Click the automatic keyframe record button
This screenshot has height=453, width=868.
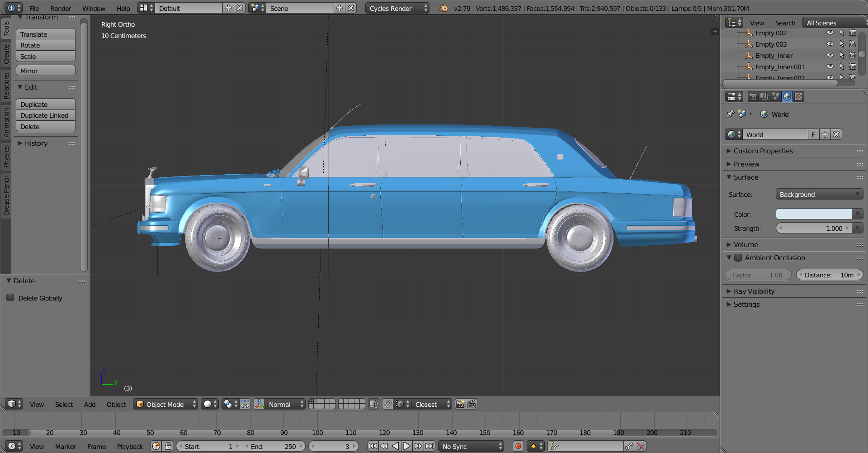[518, 446]
